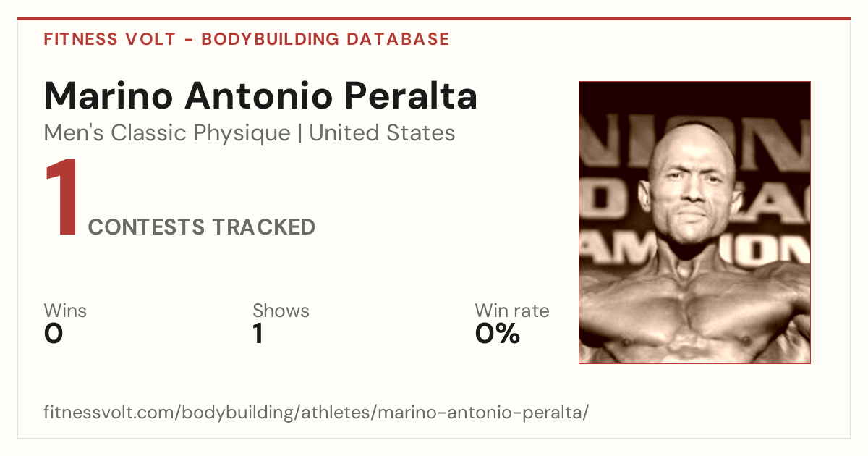868x456 pixels.
Task: Click the word Marino in the heading
Action: tap(109, 96)
